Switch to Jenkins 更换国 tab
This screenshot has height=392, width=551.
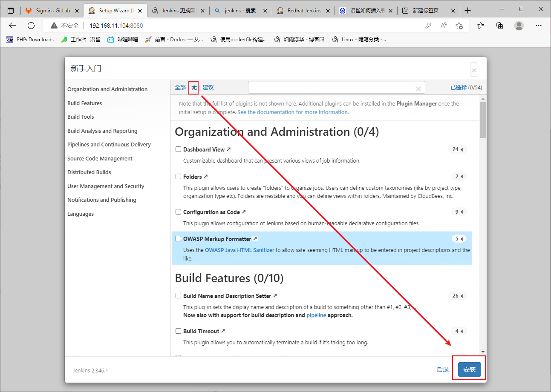point(178,11)
